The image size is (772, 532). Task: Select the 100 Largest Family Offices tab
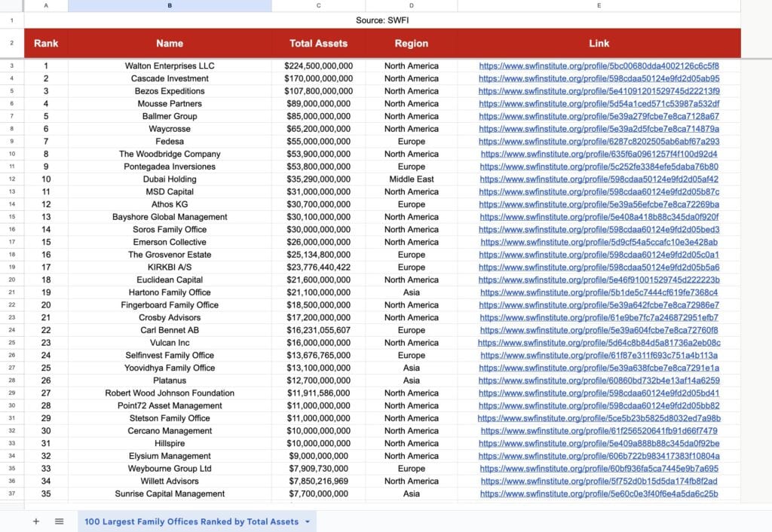pyautogui.click(x=191, y=521)
